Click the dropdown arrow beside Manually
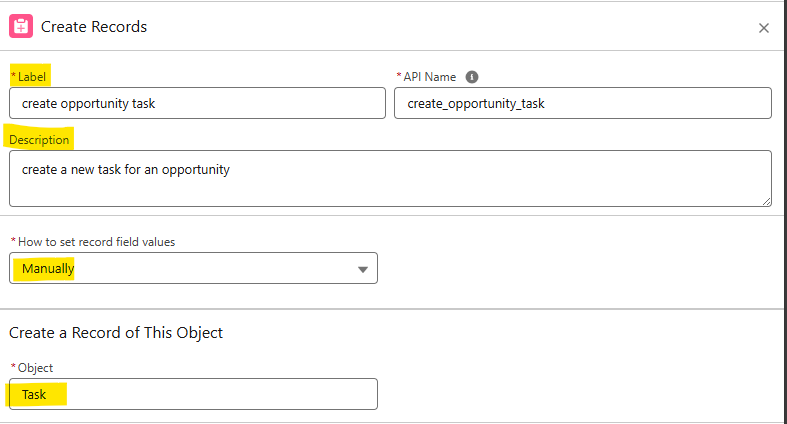 click(362, 269)
